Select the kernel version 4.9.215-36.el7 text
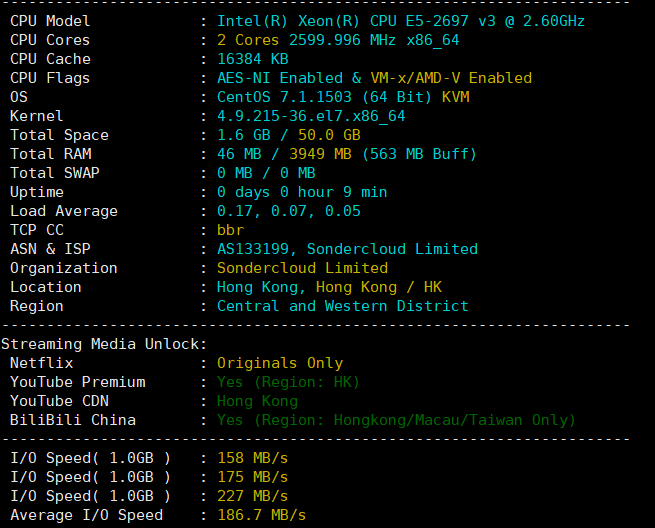 pos(311,116)
